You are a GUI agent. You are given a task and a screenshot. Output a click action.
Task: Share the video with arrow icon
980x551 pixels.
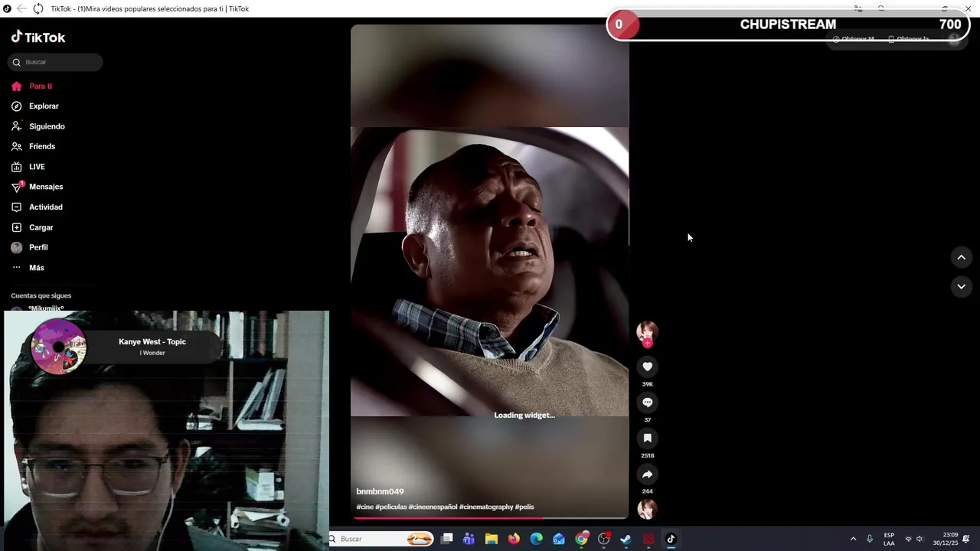pos(647,474)
